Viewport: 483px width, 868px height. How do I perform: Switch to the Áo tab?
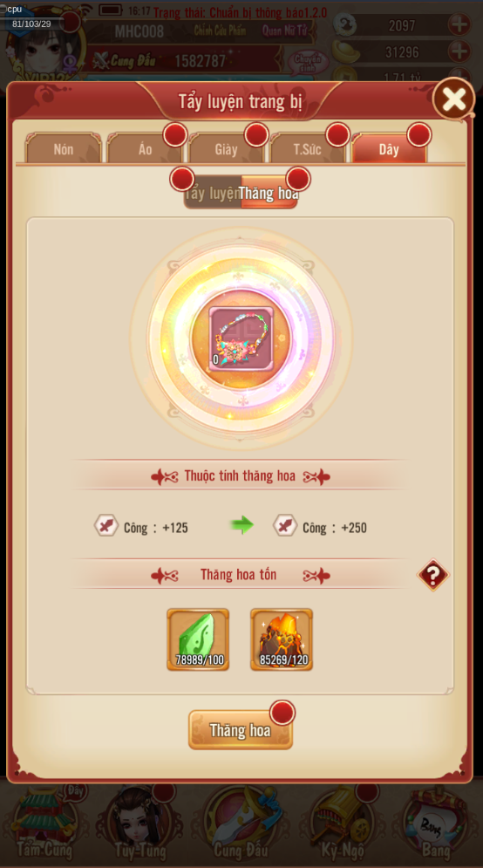coord(145,148)
